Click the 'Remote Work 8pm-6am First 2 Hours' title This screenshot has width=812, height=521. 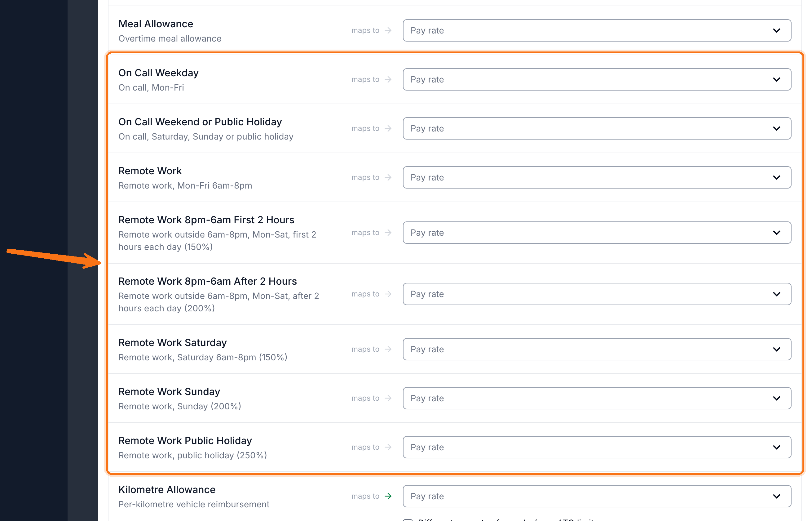tap(206, 220)
